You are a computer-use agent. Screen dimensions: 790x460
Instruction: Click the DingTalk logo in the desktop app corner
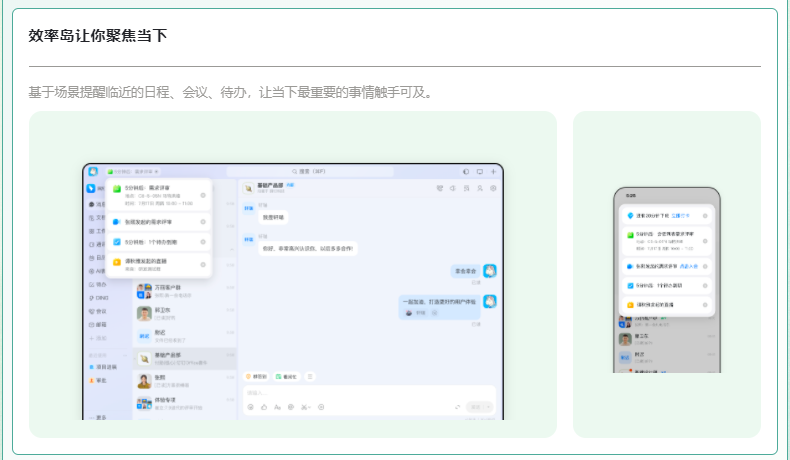(92, 172)
